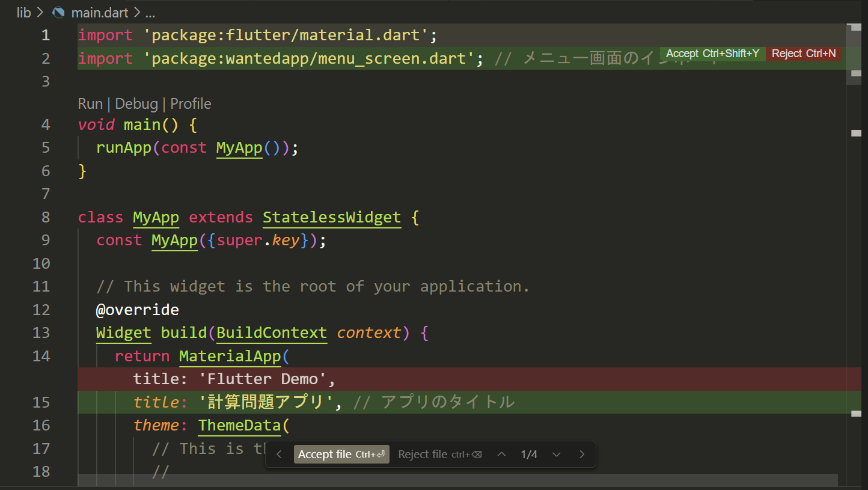Click the Accept file button
Viewport: 868px width, 490px height.
coord(341,455)
